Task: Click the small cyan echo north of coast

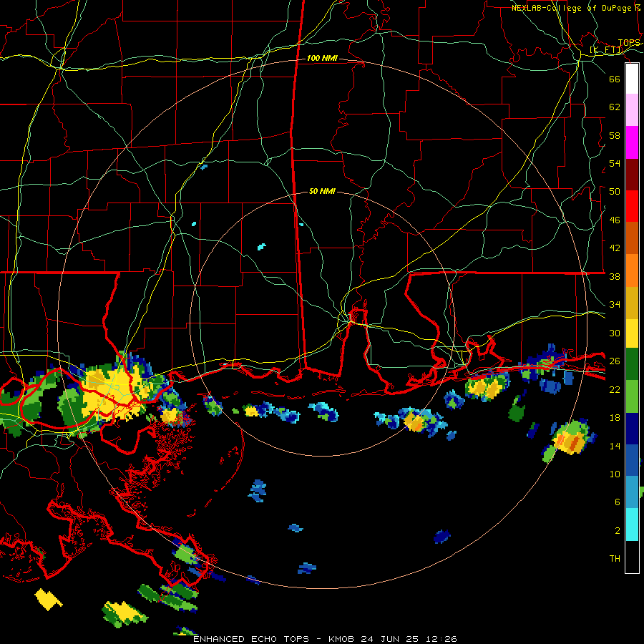Action: pyautogui.click(x=261, y=247)
